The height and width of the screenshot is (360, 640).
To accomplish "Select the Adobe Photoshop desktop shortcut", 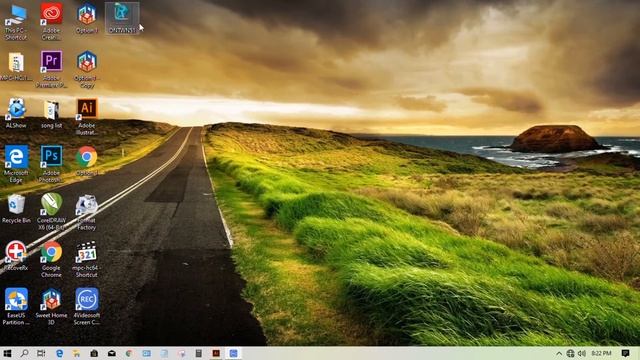I will [x=51, y=164].
